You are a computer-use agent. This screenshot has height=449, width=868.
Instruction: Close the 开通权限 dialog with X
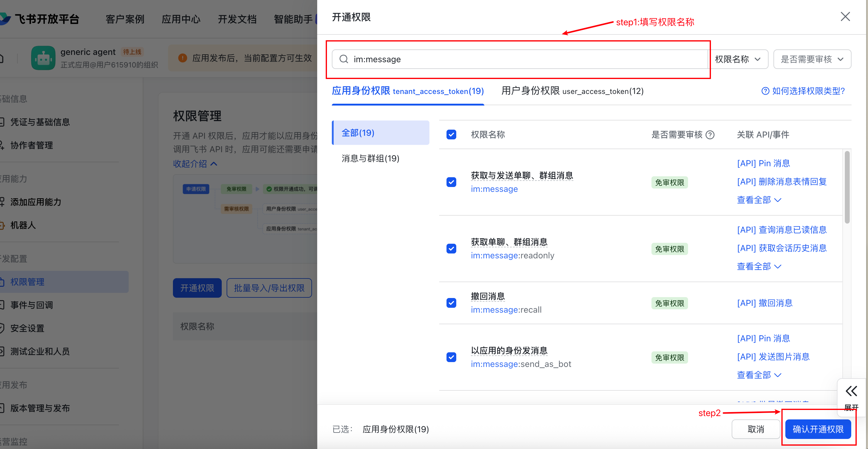tap(845, 16)
